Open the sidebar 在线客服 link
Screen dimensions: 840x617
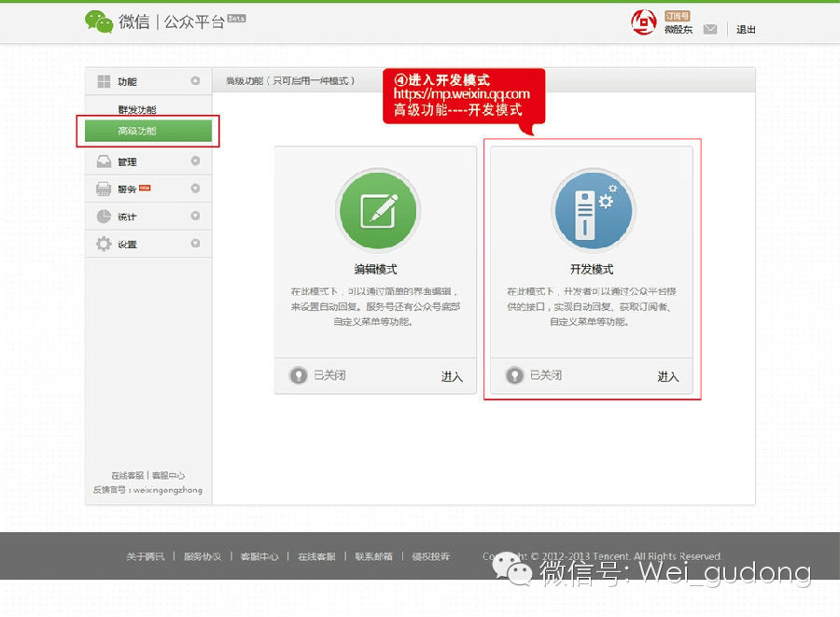(x=128, y=476)
